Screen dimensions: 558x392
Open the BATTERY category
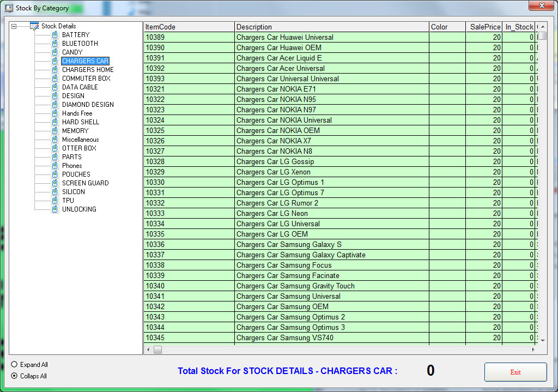(76, 35)
